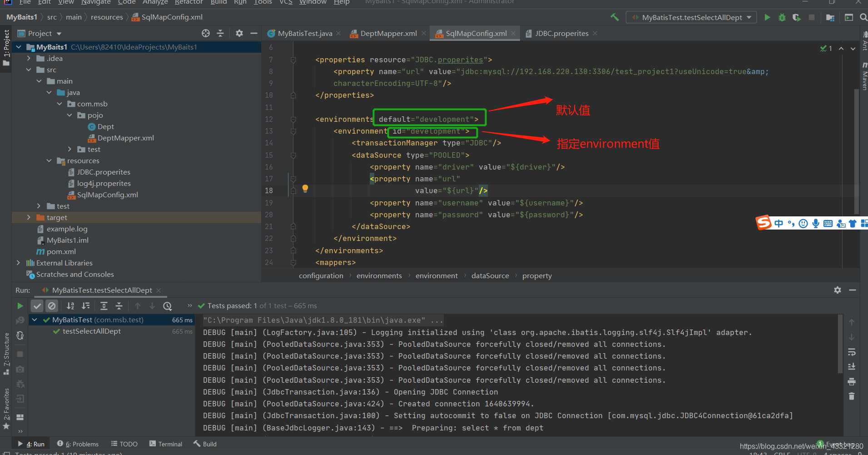Open the Terminal tool window tab
Viewport: 868px width, 455px height.
pyautogui.click(x=166, y=444)
